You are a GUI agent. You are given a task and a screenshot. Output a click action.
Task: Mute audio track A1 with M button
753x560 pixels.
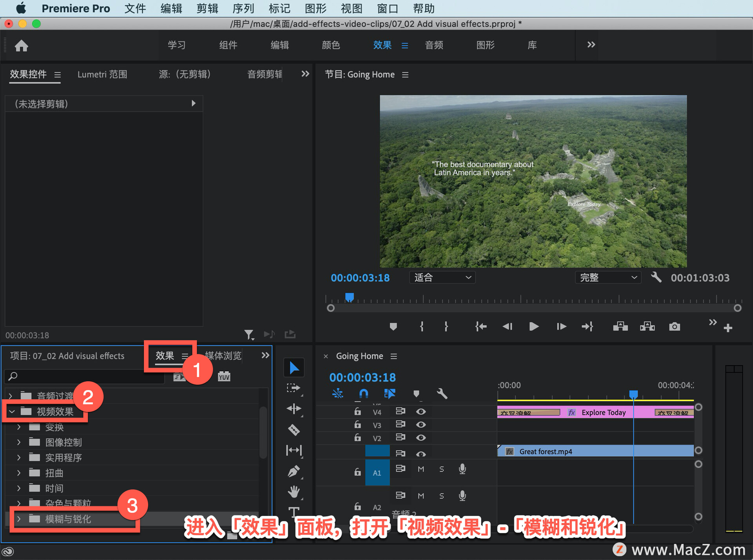[421, 469]
